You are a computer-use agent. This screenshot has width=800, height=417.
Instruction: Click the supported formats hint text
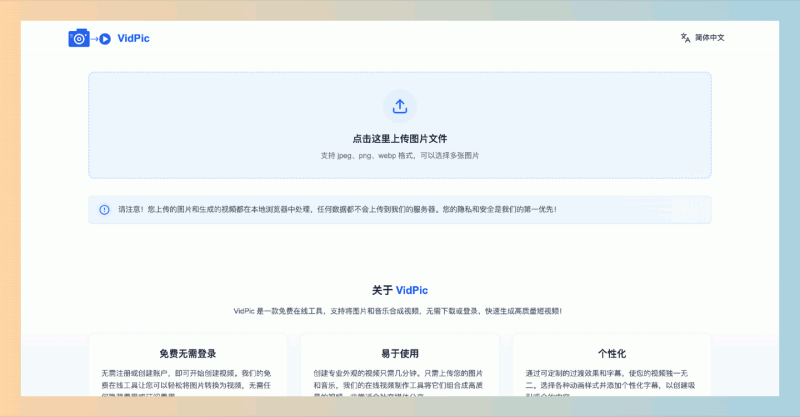tap(400, 156)
